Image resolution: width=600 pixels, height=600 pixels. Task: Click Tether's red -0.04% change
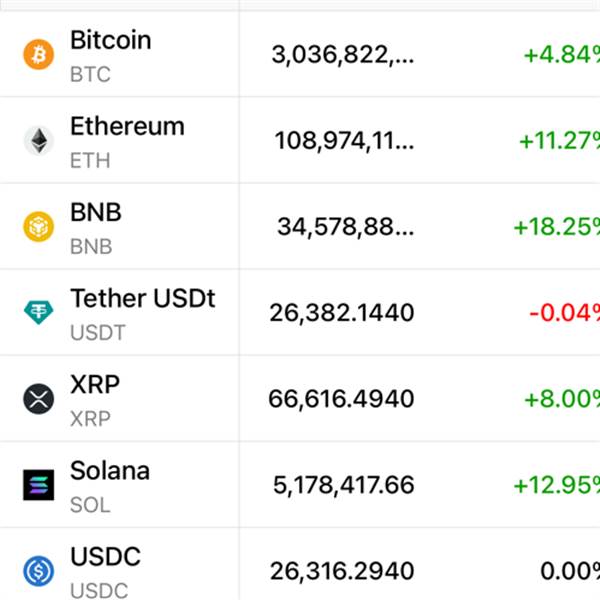coord(564,313)
